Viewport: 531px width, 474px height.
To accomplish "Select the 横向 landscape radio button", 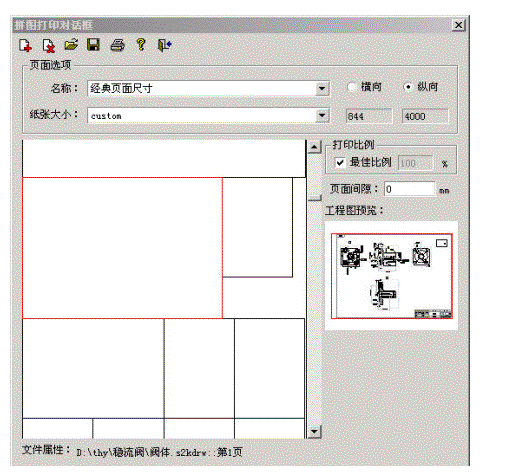I will (352, 87).
